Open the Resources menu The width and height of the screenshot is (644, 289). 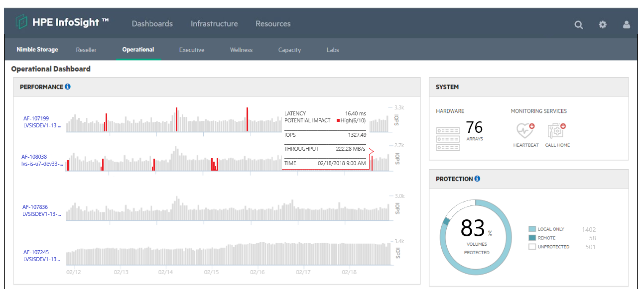click(273, 23)
